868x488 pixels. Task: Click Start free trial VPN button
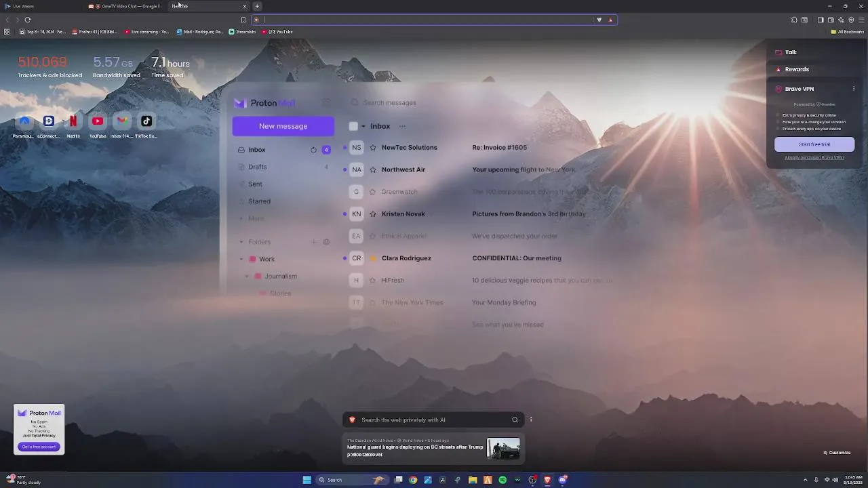click(x=814, y=144)
